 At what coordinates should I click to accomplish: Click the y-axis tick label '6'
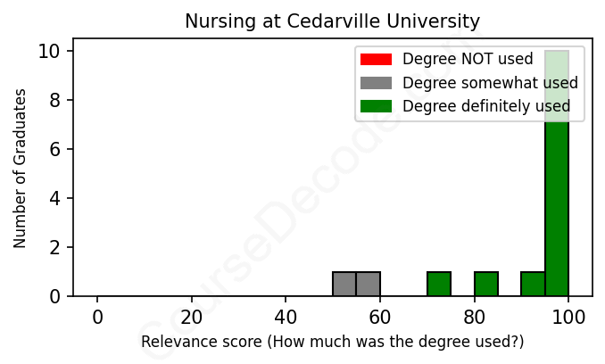[x=54, y=150]
